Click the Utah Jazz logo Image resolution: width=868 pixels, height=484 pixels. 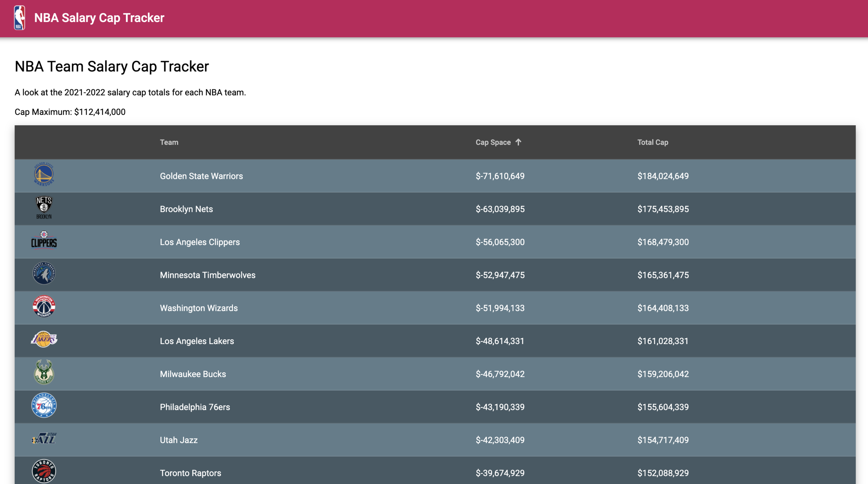pyautogui.click(x=44, y=439)
